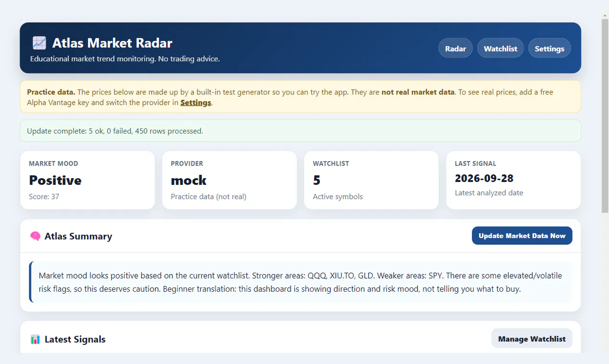The width and height of the screenshot is (609, 364).
Task: Click 'Practice data (not real)' caption
Action: pos(209,196)
